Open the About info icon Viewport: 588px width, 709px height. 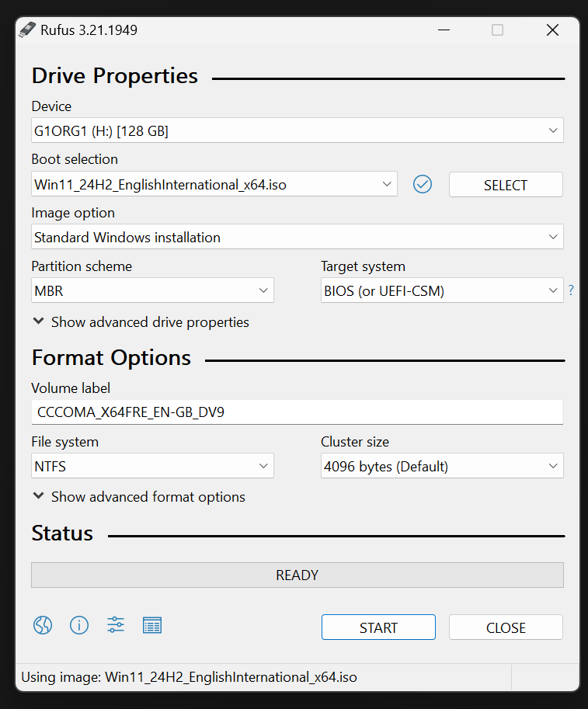tap(79, 625)
